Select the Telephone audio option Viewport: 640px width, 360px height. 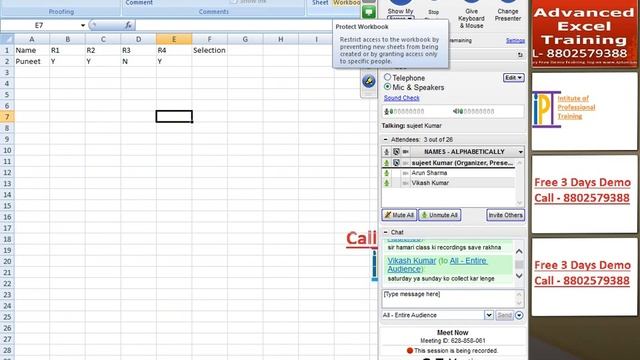(387, 77)
